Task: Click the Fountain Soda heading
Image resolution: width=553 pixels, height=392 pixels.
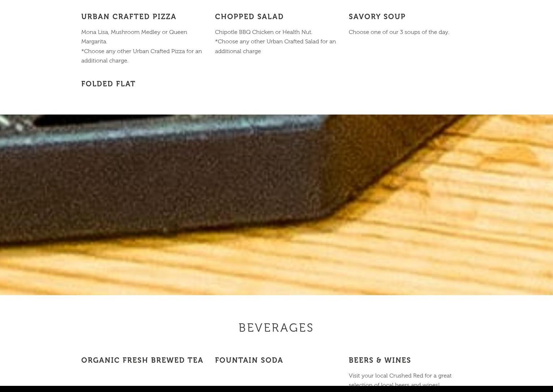Action: (249, 360)
